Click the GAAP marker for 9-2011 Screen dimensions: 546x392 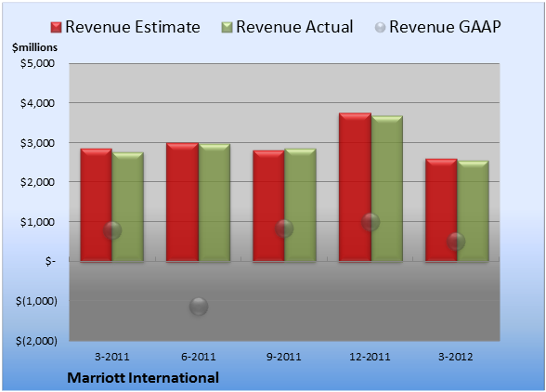coord(284,229)
